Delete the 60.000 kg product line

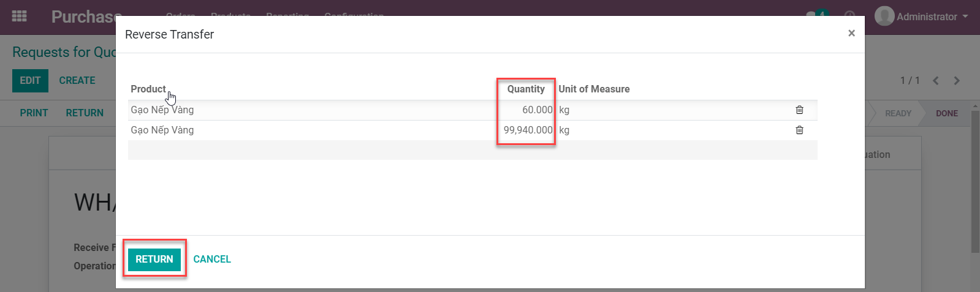pos(799,110)
